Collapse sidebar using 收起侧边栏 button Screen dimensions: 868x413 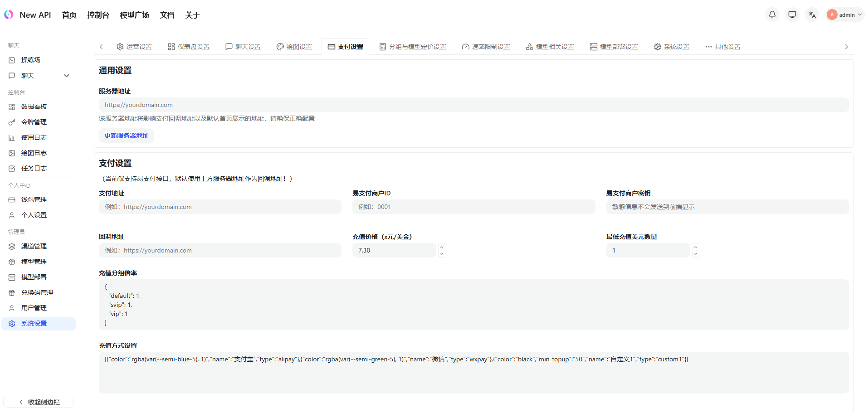39,402
